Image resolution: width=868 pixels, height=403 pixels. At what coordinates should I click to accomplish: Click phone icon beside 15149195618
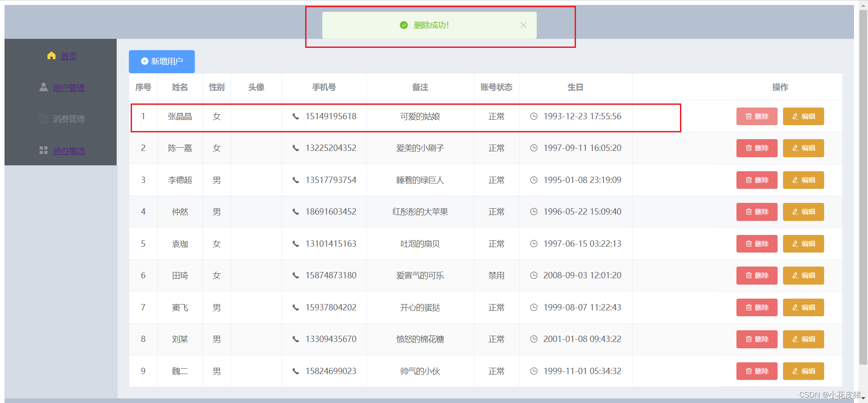tap(296, 117)
